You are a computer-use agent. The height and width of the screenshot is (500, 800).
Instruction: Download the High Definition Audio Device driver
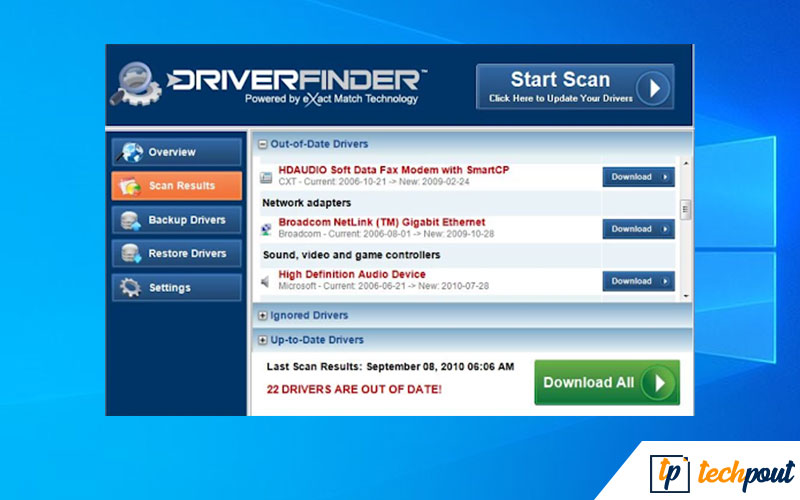coord(638,281)
